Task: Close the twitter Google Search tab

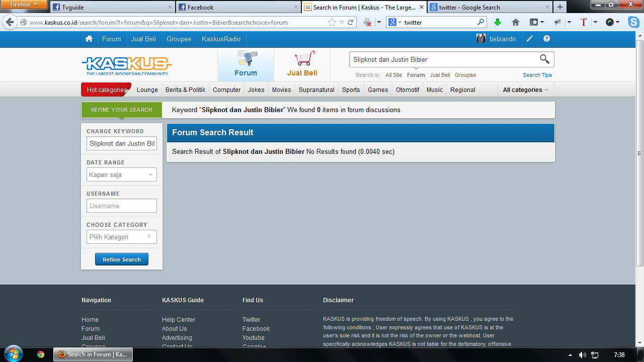Action: 547,7
